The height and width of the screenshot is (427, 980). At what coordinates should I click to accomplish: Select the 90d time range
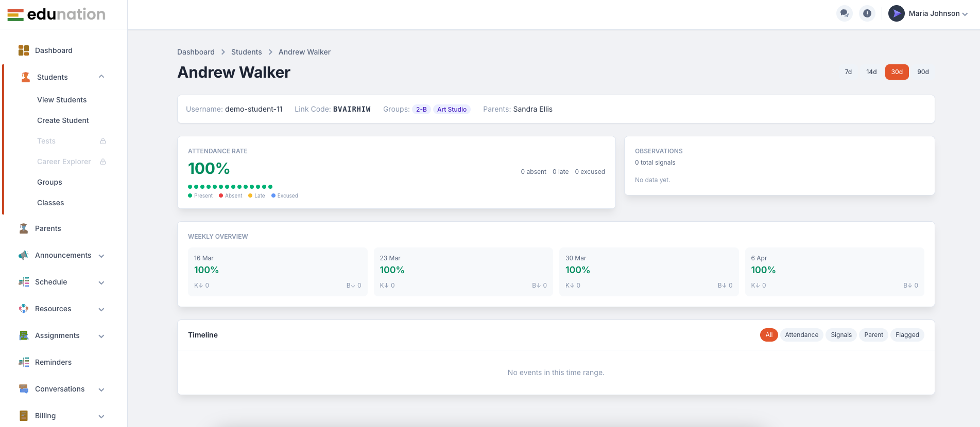coord(923,72)
